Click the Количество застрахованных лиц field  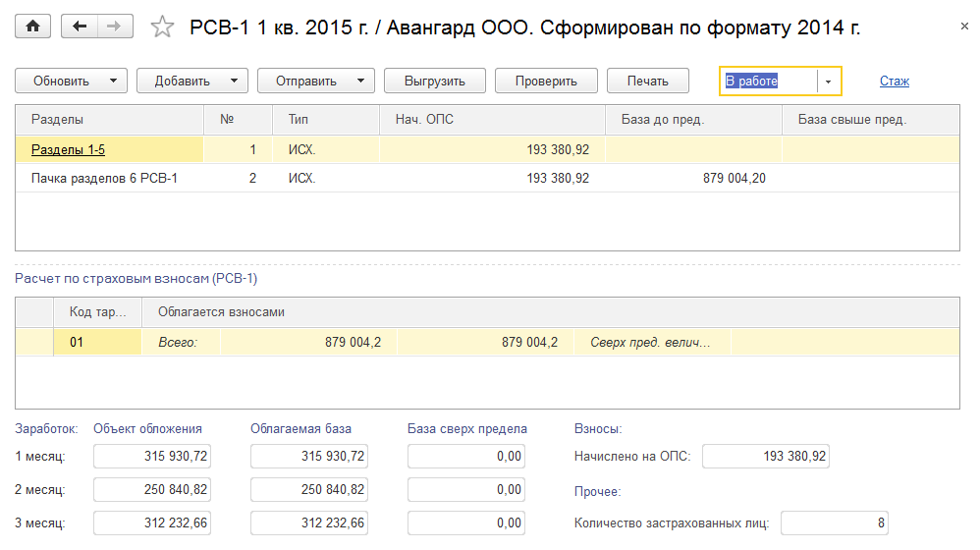click(x=834, y=523)
